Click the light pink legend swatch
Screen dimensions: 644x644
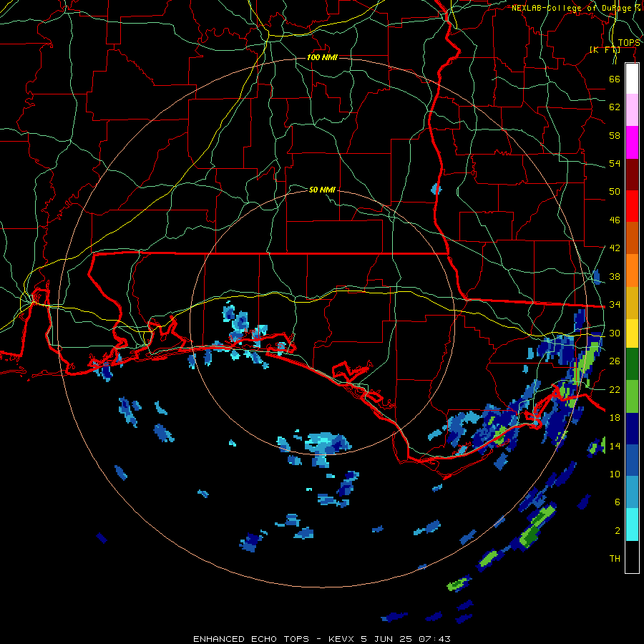point(632,109)
